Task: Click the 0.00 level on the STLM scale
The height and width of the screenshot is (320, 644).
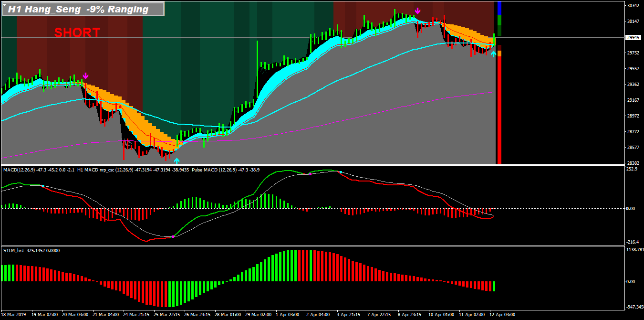Action: (x=631, y=282)
